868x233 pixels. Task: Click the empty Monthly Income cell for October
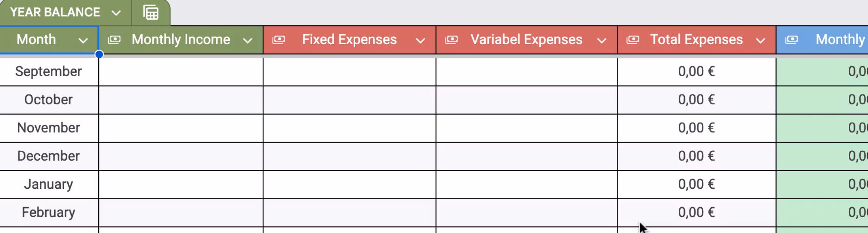[x=181, y=100]
